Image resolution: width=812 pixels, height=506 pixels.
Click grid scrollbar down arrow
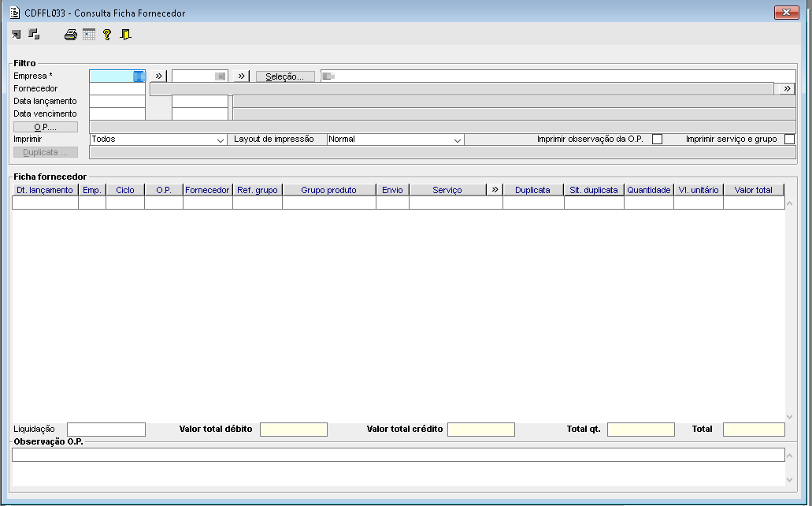click(x=790, y=416)
